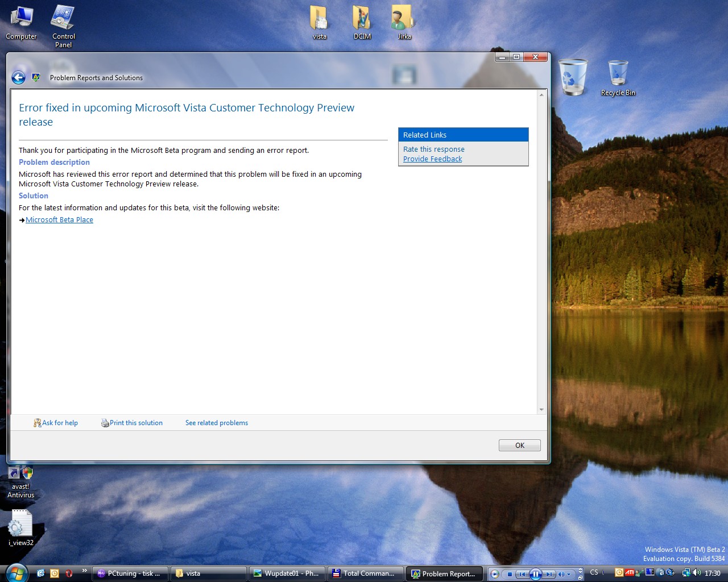The image size is (728, 582).
Task: Launch Internet Explorer from Quick Launch
Action: 40,573
